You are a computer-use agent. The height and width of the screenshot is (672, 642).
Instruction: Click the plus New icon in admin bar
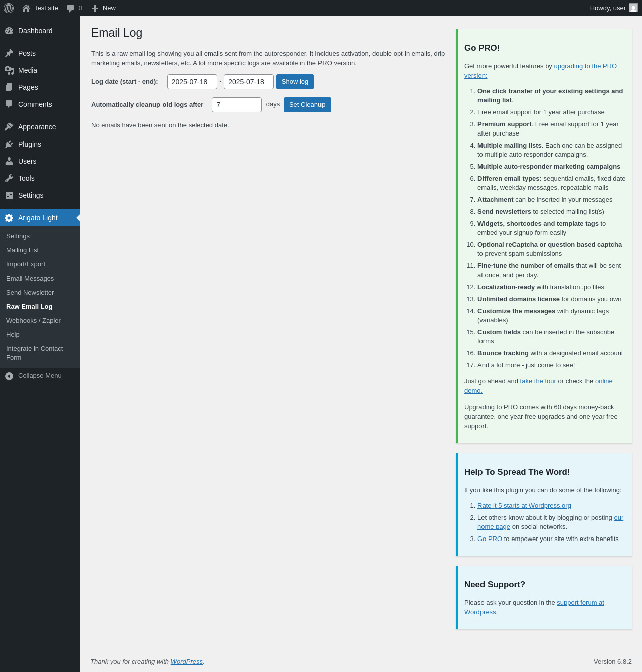95,8
